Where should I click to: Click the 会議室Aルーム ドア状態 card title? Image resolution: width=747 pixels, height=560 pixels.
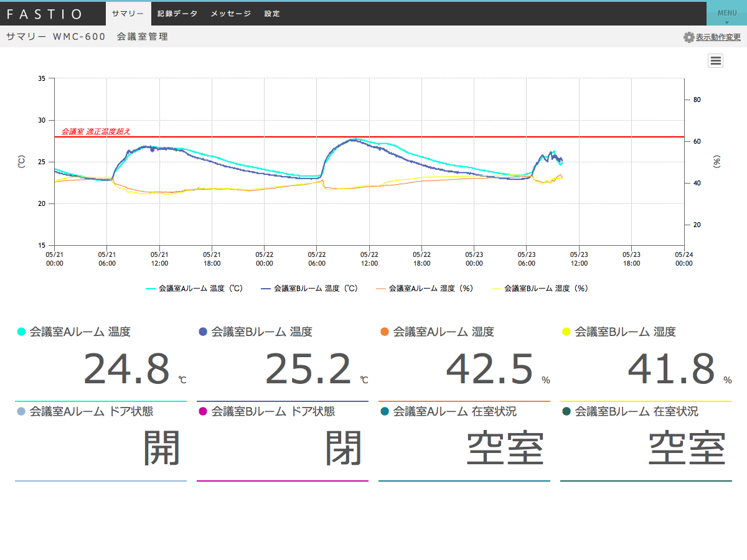[x=92, y=412]
